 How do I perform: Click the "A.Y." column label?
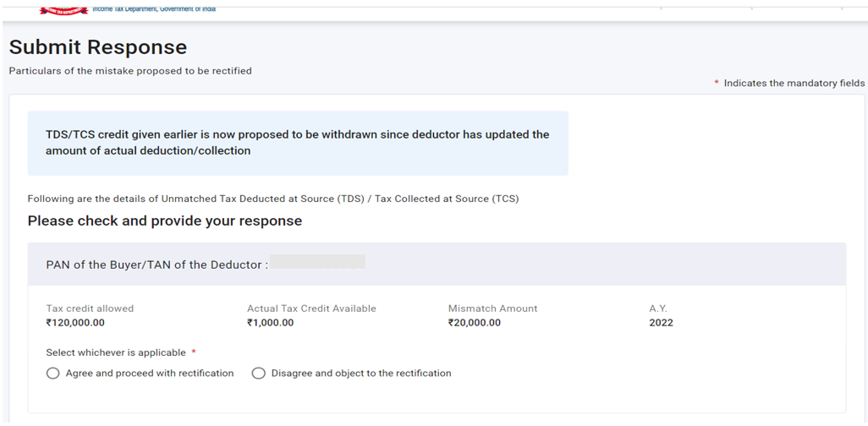pyautogui.click(x=658, y=309)
